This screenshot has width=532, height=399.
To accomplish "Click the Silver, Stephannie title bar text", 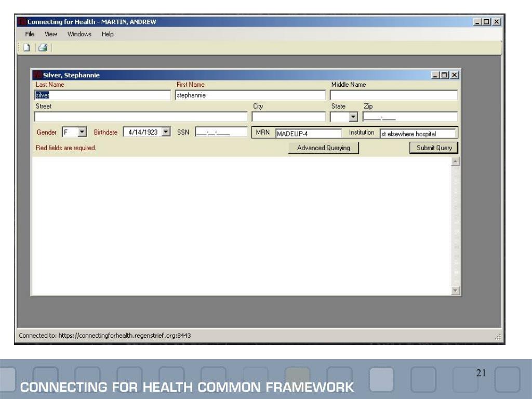I will 71,75.
